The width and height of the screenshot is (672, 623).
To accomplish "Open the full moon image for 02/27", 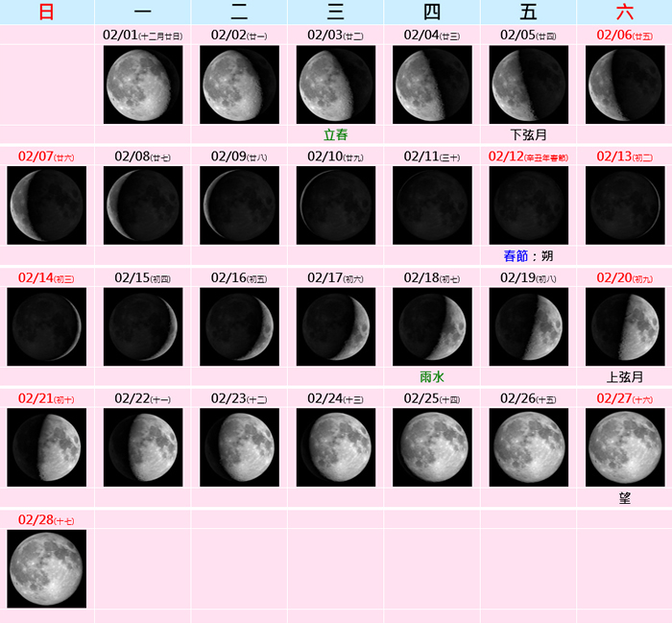I will pos(625,447).
